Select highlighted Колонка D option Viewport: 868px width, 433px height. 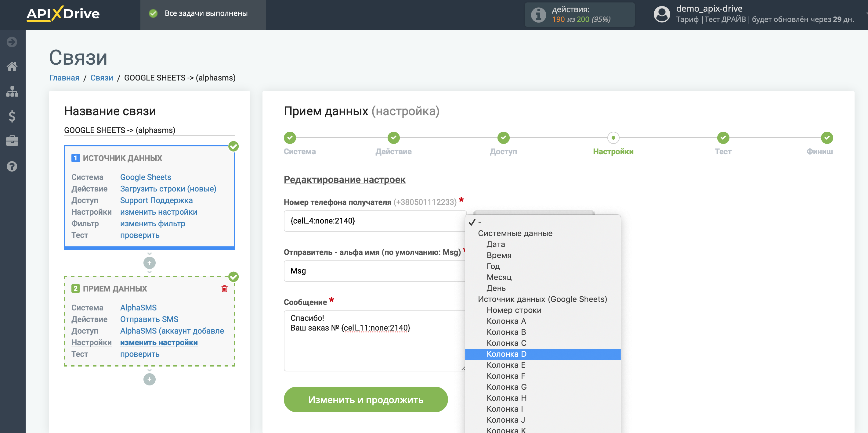point(543,354)
